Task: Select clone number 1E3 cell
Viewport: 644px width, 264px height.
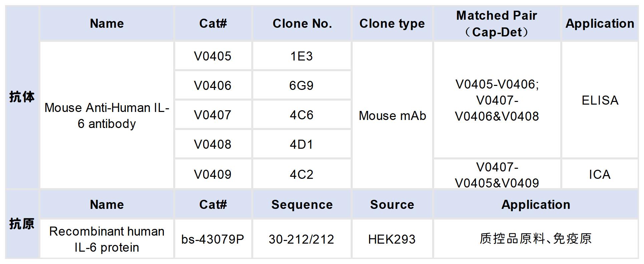Action: (302, 56)
